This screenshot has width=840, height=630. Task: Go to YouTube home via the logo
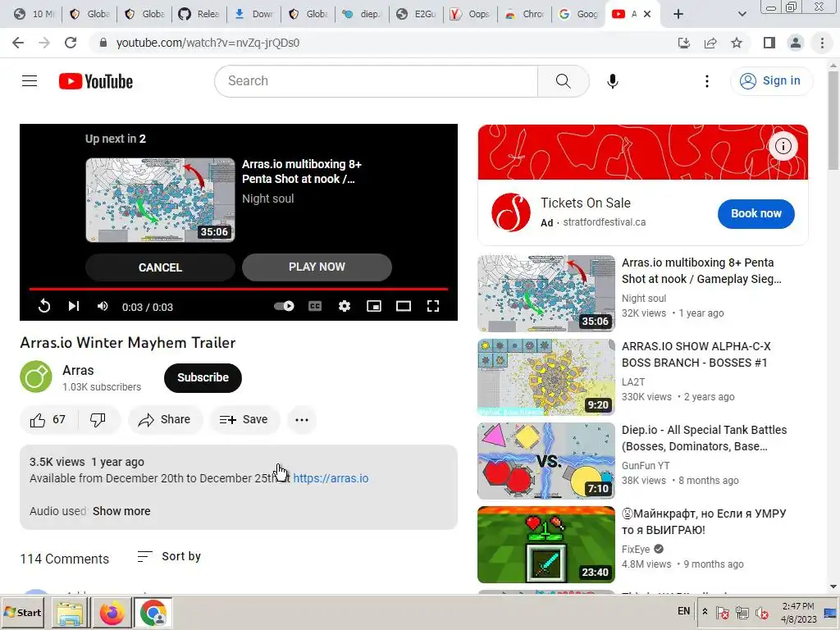click(x=96, y=81)
